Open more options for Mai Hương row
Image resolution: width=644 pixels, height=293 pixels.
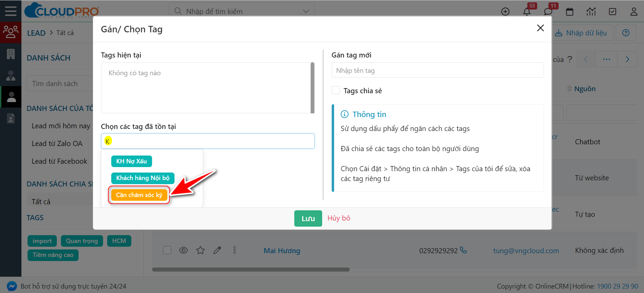(x=234, y=250)
